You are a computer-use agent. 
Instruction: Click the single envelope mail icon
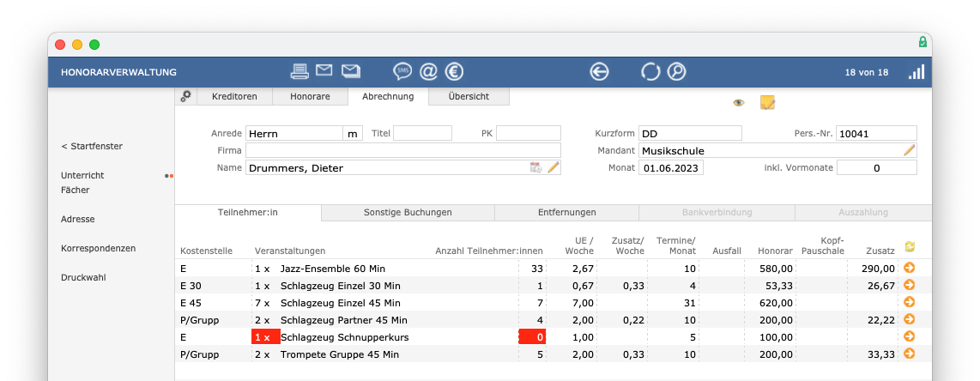(324, 70)
